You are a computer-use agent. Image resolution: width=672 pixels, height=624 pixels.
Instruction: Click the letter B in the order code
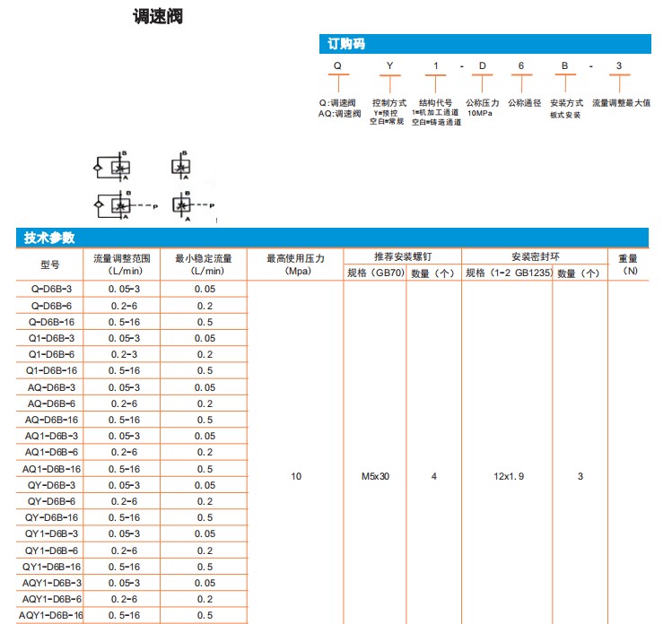coord(564,66)
